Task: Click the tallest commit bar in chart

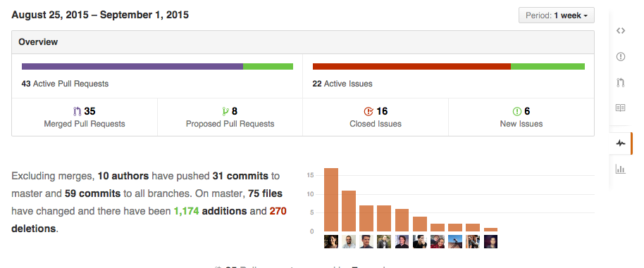Action: [331, 200]
